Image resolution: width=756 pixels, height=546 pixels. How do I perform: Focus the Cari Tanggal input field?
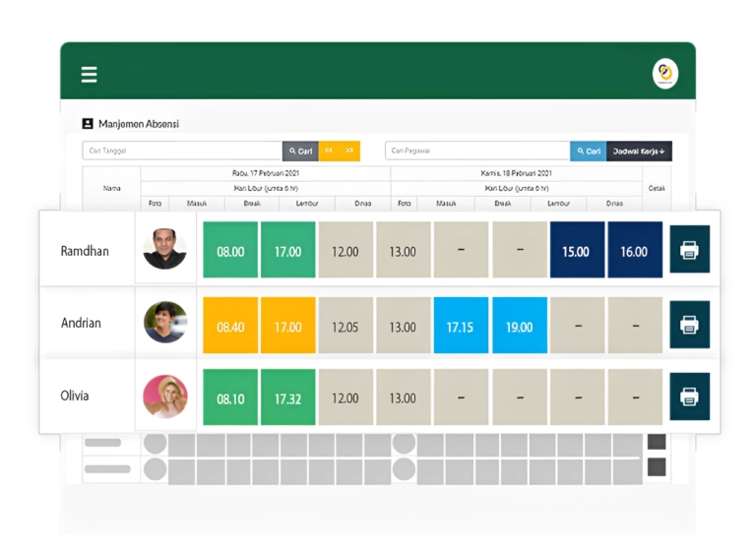coord(182,151)
